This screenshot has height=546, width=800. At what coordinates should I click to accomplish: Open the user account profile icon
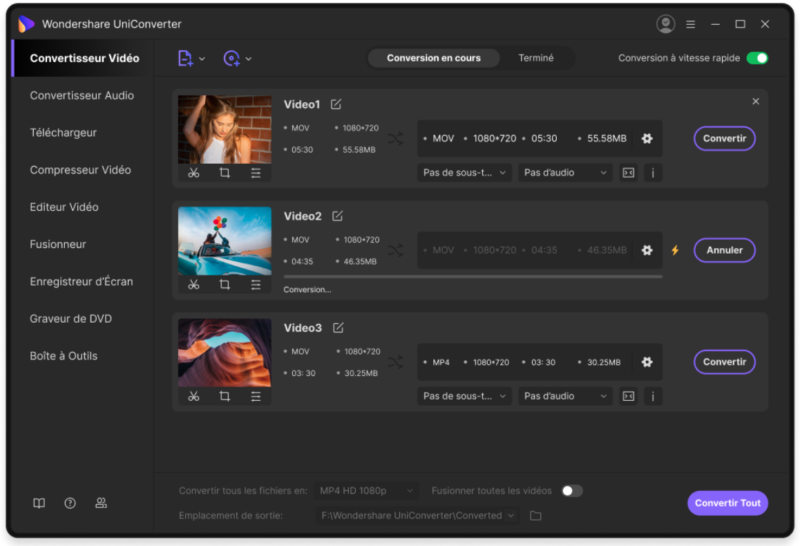click(666, 24)
